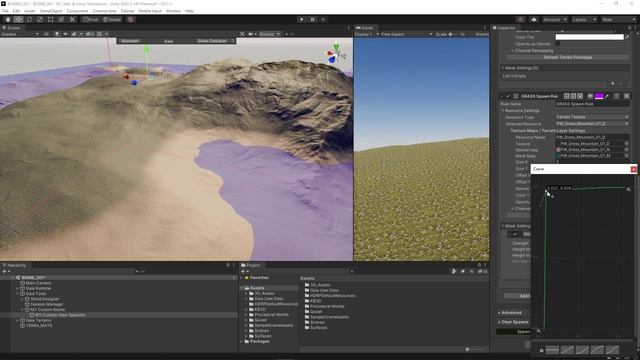Open the Gizmos dropdown in Scene view
The width and height of the screenshot is (640, 360).
[x=269, y=34]
